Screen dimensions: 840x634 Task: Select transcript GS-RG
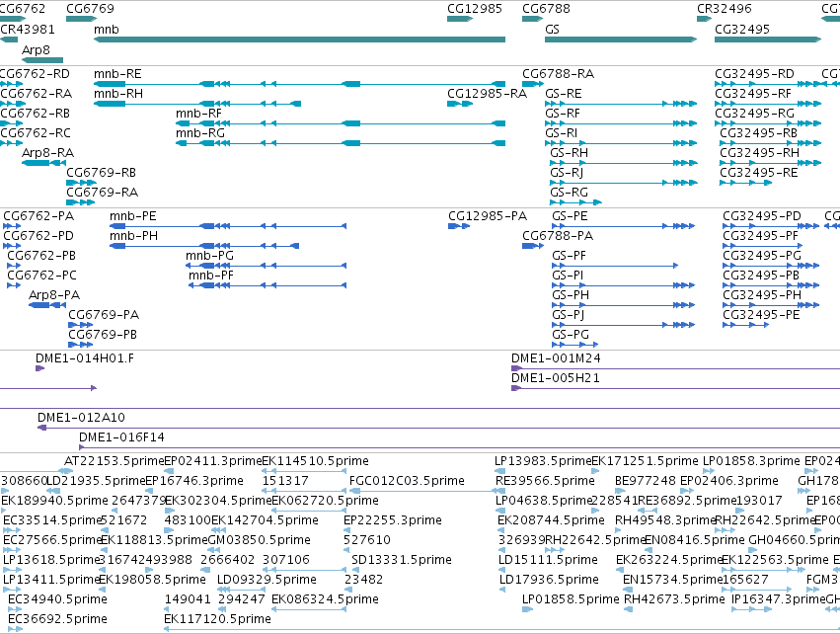click(x=575, y=202)
